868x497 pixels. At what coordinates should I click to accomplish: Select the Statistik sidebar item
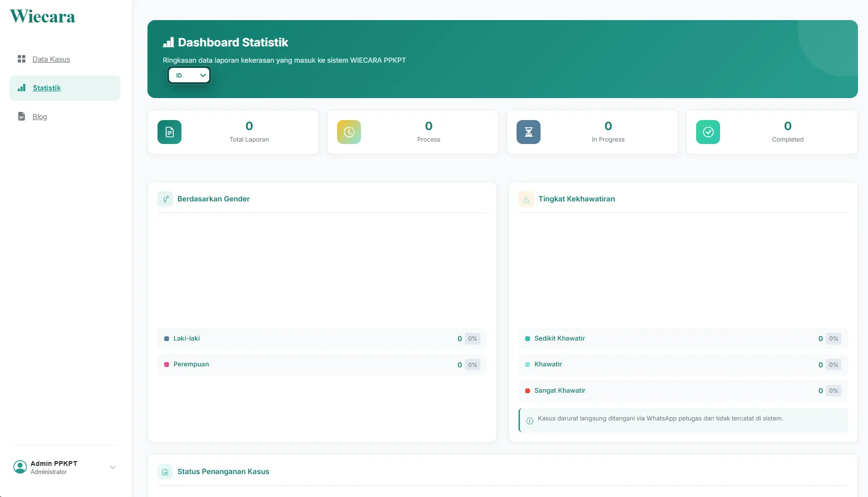(x=65, y=88)
